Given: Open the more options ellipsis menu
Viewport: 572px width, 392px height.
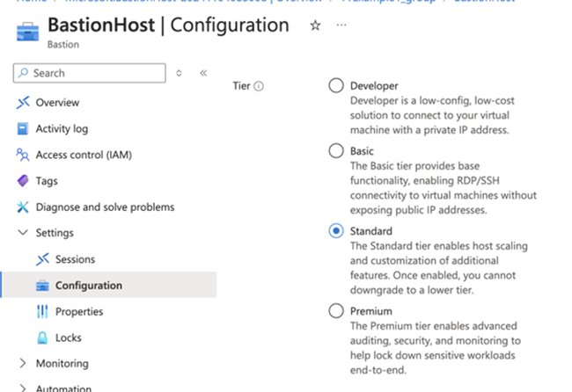Looking at the screenshot, I should coord(341,25).
